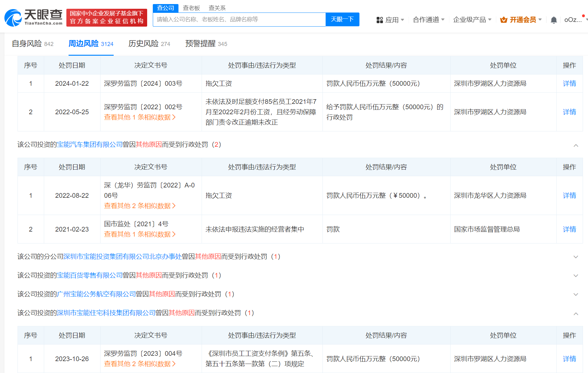Select the text 深圳市龙华区人力资源局
The image size is (588, 373).
pos(490,196)
